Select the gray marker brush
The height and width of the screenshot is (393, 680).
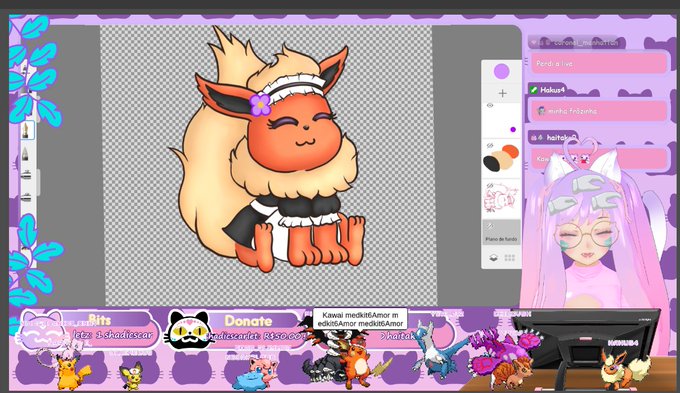click(26, 154)
